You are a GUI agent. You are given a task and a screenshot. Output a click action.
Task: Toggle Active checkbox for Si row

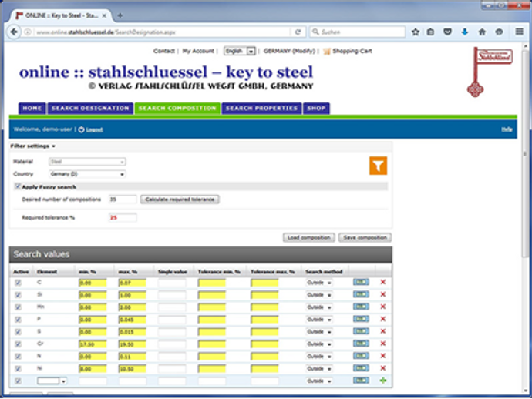(x=18, y=295)
